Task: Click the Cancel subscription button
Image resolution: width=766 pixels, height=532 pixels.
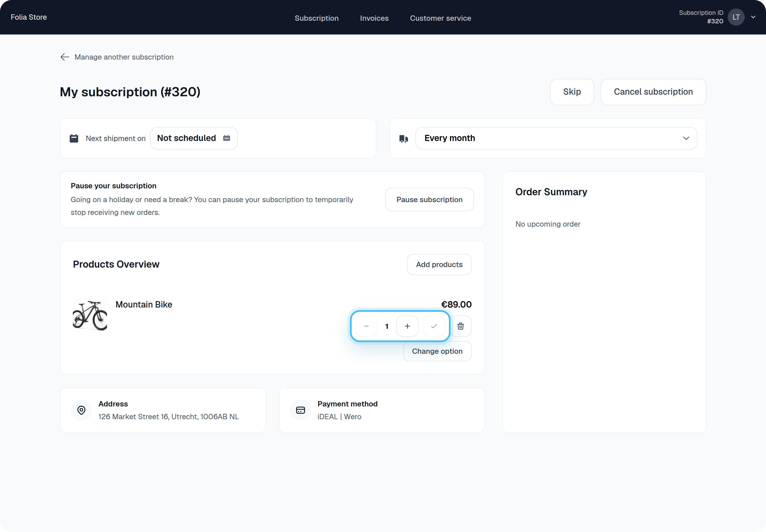Action: coord(653,92)
